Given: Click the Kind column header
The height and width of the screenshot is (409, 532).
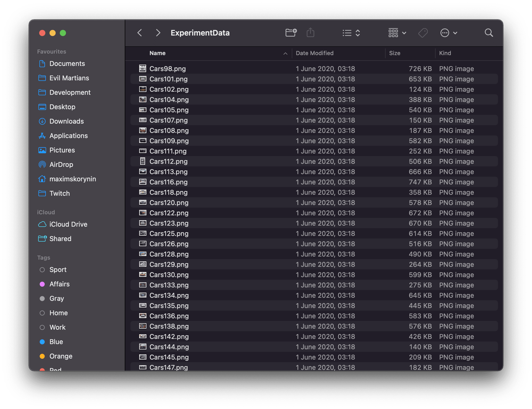Looking at the screenshot, I should point(445,53).
